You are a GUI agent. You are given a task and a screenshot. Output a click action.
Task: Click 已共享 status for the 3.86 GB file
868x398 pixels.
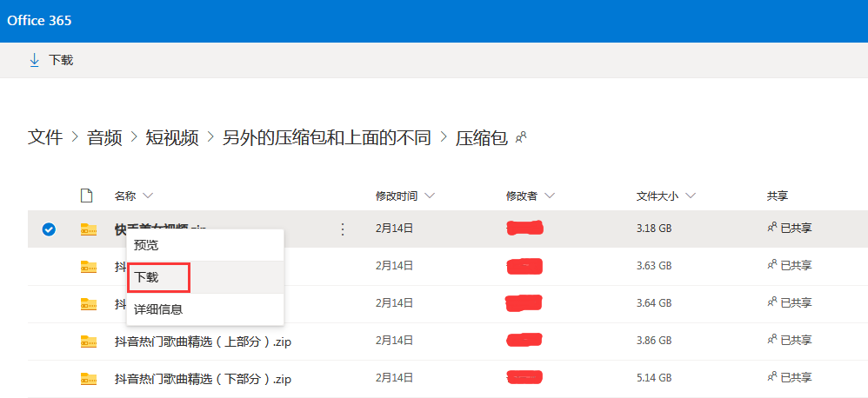pyautogui.click(x=795, y=342)
